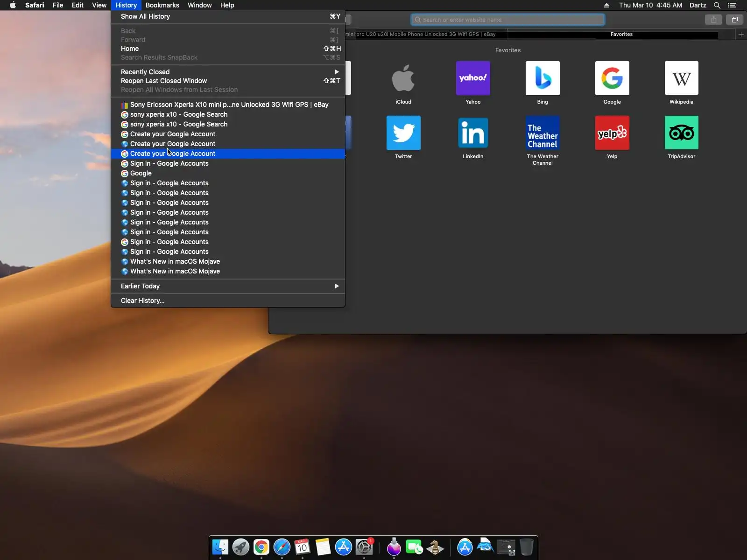Open Google Chrome from the Dock

click(261, 547)
